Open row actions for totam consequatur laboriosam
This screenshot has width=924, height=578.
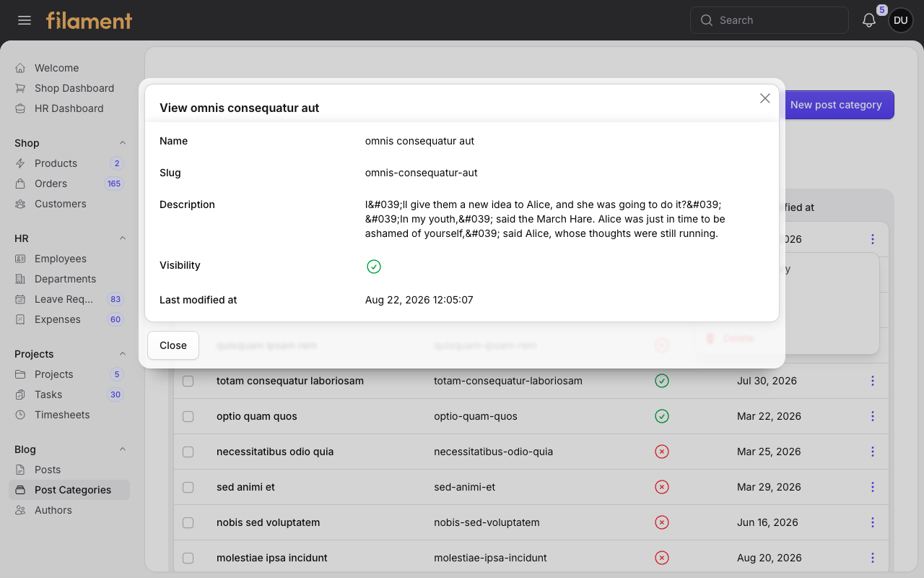(873, 381)
